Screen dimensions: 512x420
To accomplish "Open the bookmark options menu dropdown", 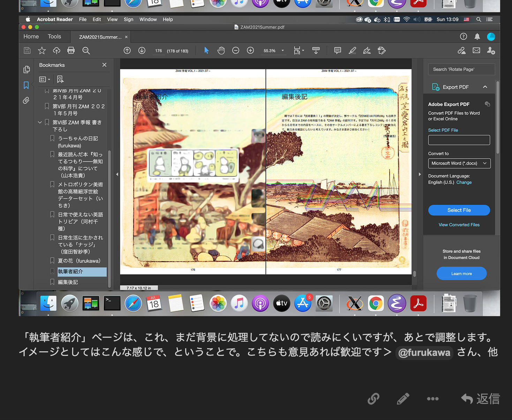I will coord(45,79).
